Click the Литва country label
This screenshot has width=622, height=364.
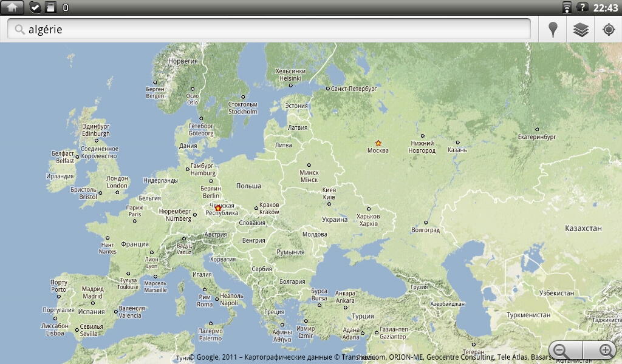pos(283,145)
